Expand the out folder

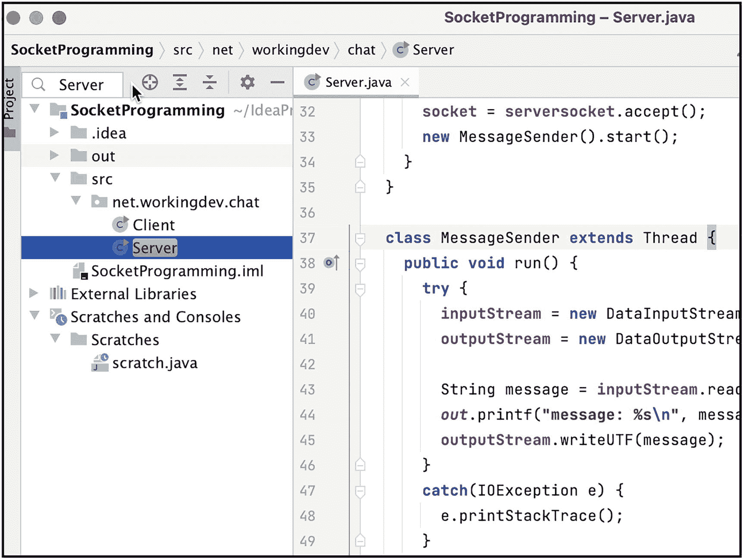tap(54, 155)
